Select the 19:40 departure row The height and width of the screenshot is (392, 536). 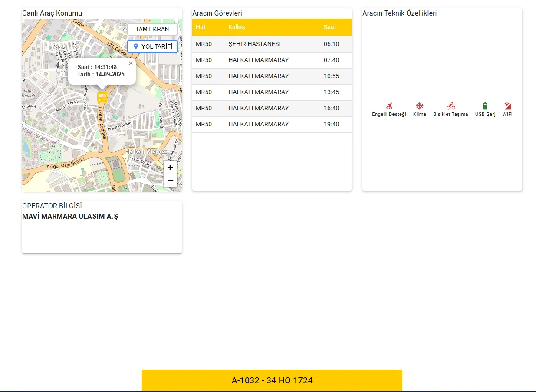(272, 124)
